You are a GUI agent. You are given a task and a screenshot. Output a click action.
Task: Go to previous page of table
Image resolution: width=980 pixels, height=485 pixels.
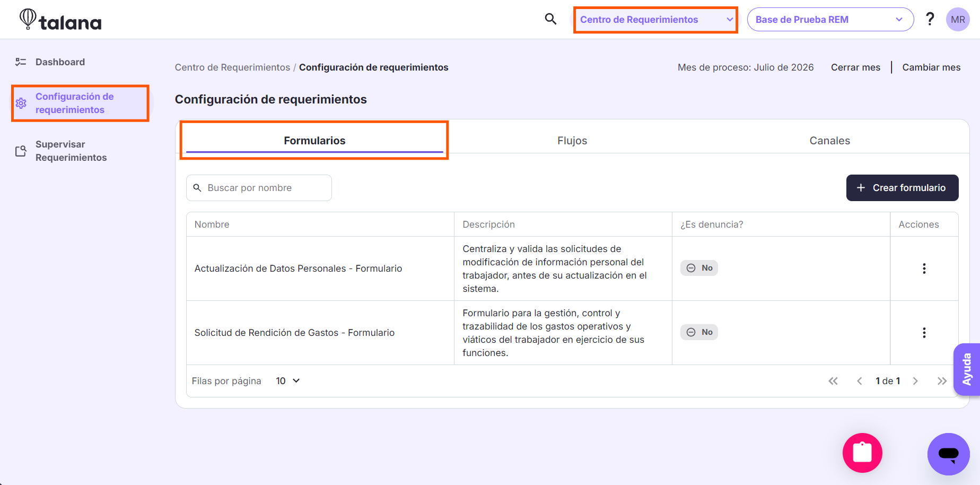pos(860,381)
